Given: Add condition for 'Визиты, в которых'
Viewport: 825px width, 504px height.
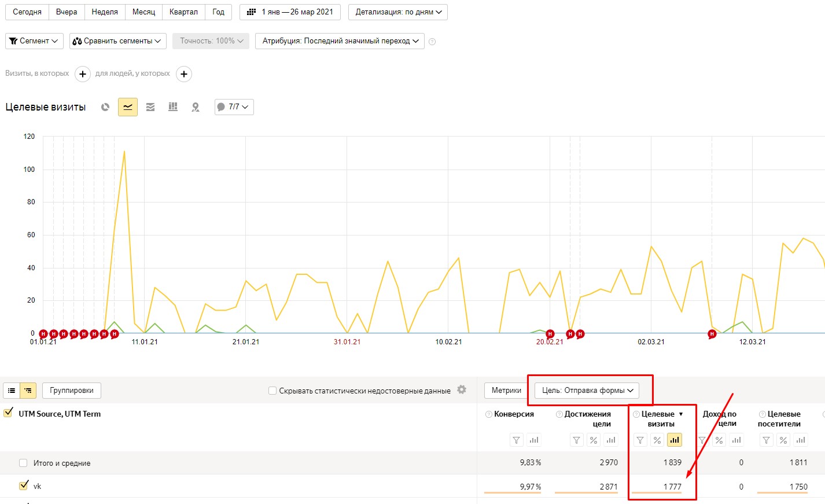Looking at the screenshot, I should coord(83,74).
